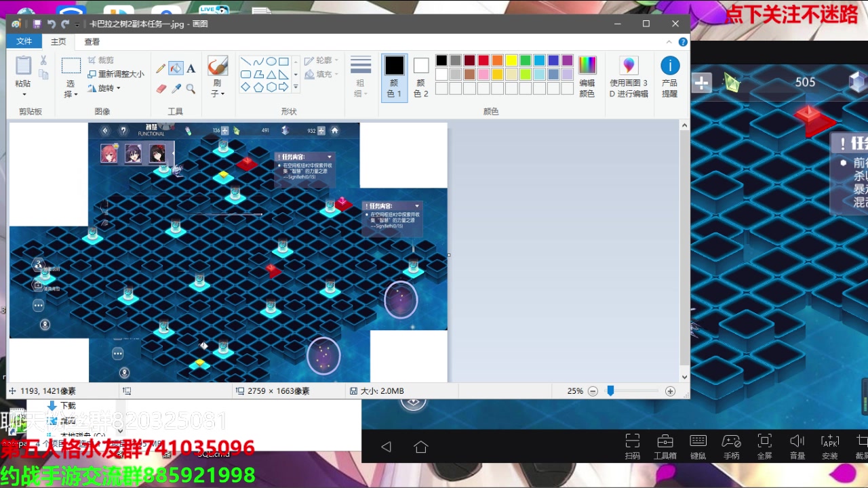Toggle emulator Fullscreen (全屏)
The height and width of the screenshot is (488, 868).
click(764, 447)
